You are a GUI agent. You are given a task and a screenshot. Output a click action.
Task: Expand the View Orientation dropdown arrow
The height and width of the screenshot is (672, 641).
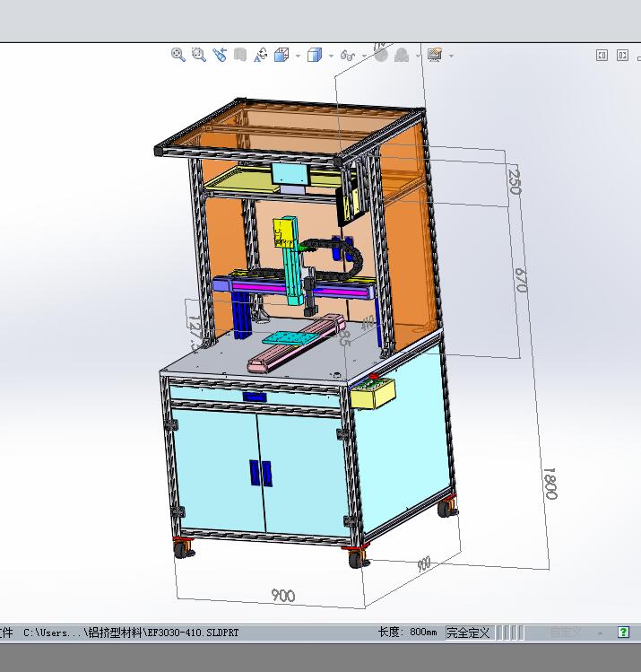tap(298, 56)
